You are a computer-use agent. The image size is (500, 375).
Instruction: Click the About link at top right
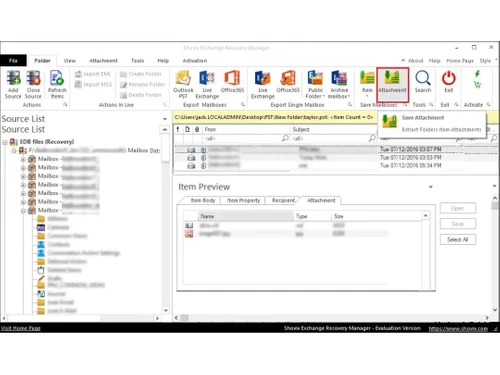(415, 61)
